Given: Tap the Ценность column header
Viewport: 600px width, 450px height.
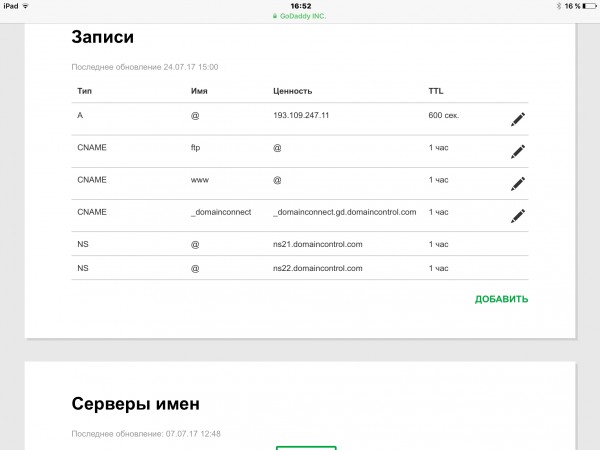Looking at the screenshot, I should click(x=292, y=91).
